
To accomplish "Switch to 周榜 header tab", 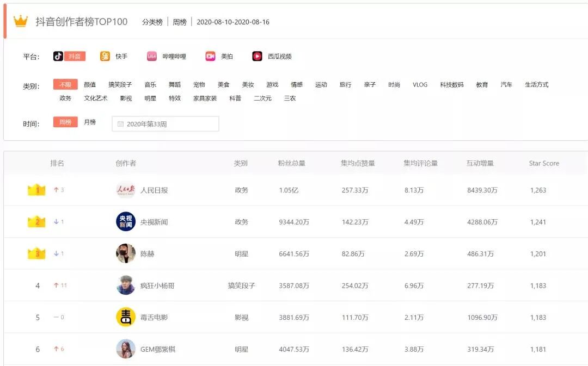I will (180, 22).
